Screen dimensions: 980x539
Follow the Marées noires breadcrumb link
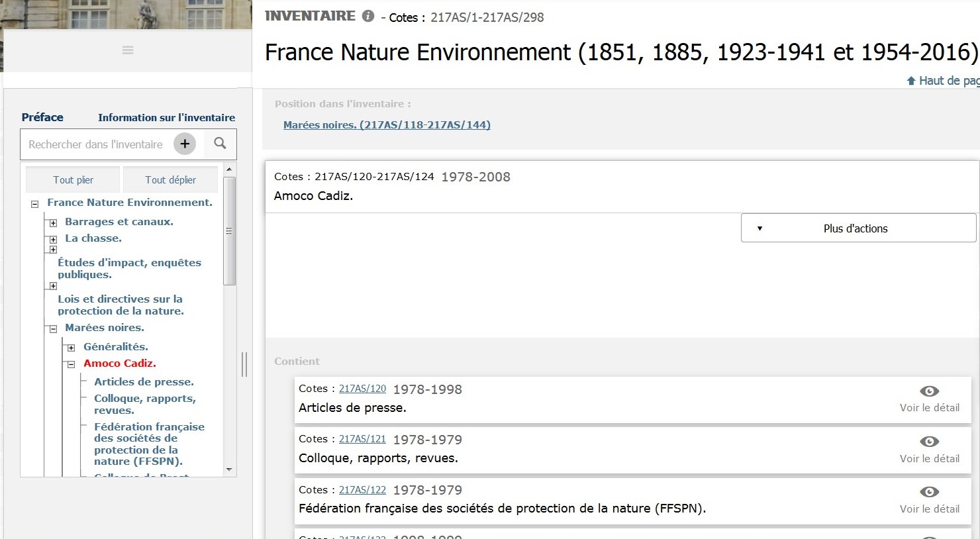387,124
